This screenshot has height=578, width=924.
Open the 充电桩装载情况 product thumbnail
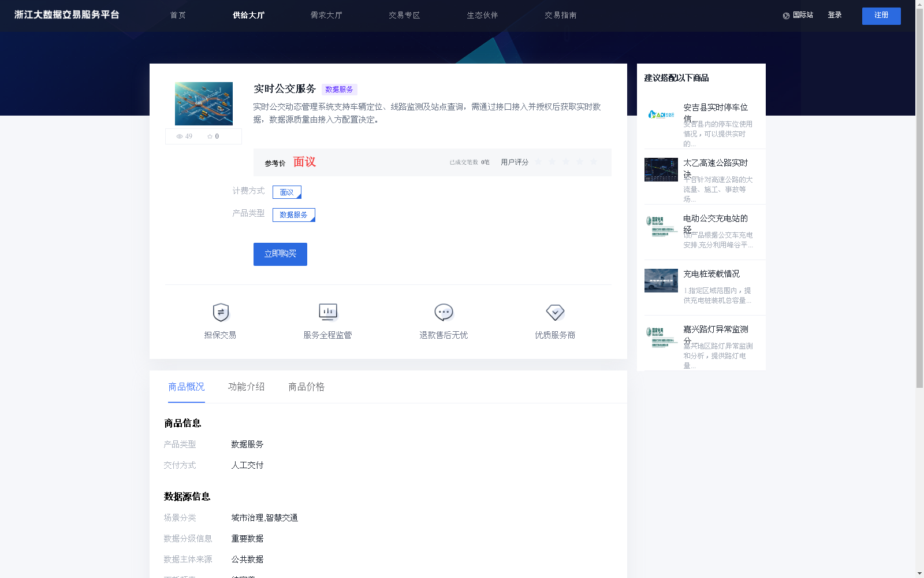pyautogui.click(x=661, y=280)
